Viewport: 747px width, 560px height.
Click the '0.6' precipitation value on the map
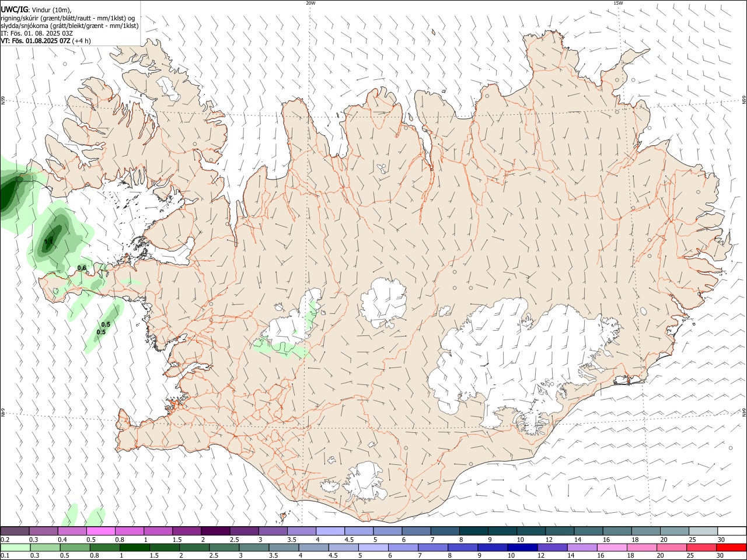coord(82,268)
